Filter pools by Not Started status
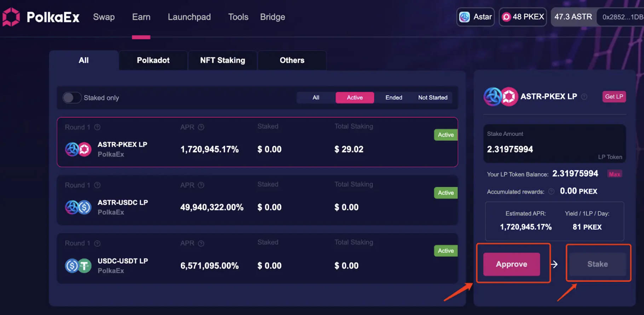The width and height of the screenshot is (644, 315). click(433, 97)
